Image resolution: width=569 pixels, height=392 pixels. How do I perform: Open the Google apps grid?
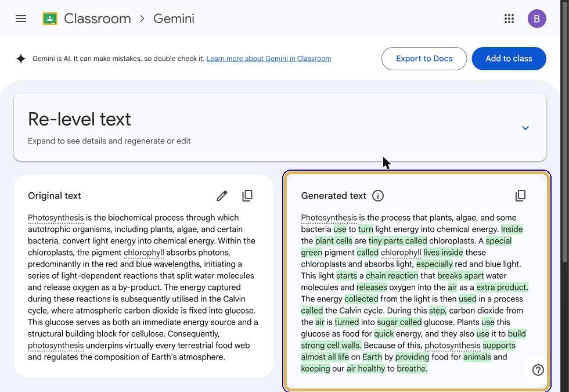[509, 19]
